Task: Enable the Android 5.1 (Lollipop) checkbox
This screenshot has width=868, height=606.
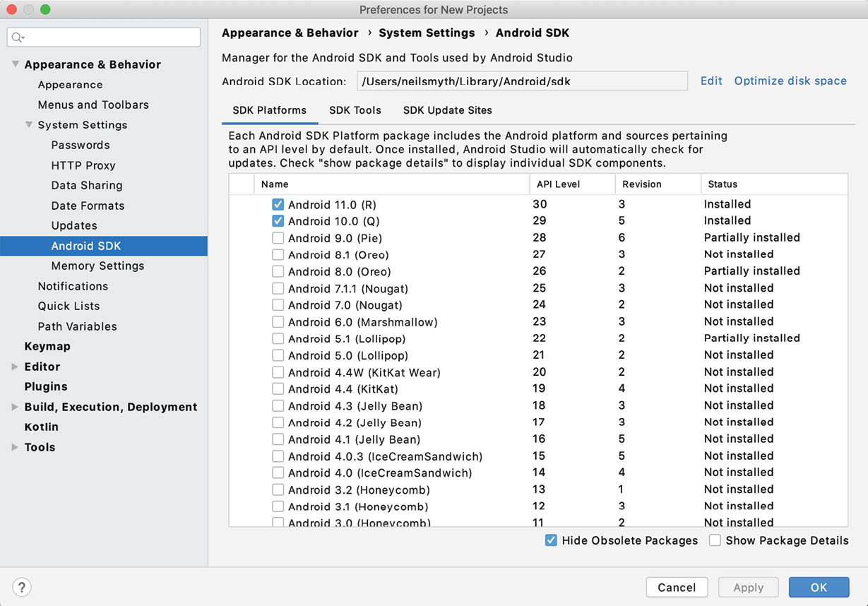Action: [x=278, y=339]
